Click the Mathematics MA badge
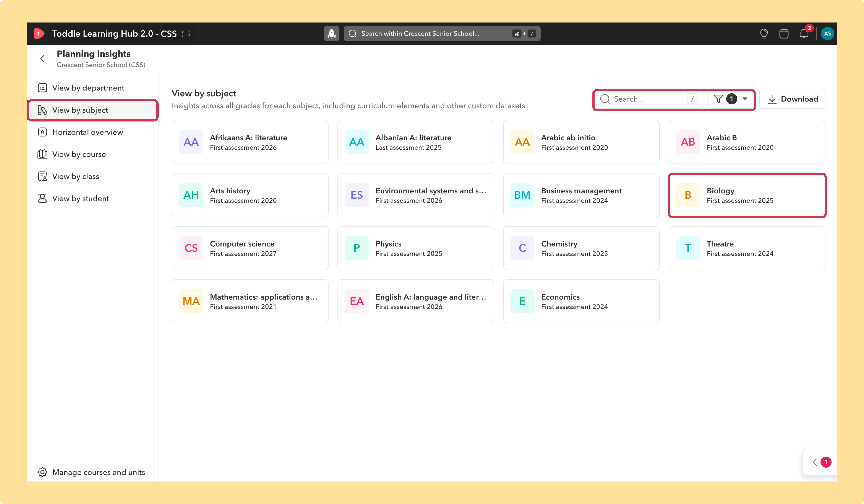Image resolution: width=864 pixels, height=504 pixels. point(191,301)
